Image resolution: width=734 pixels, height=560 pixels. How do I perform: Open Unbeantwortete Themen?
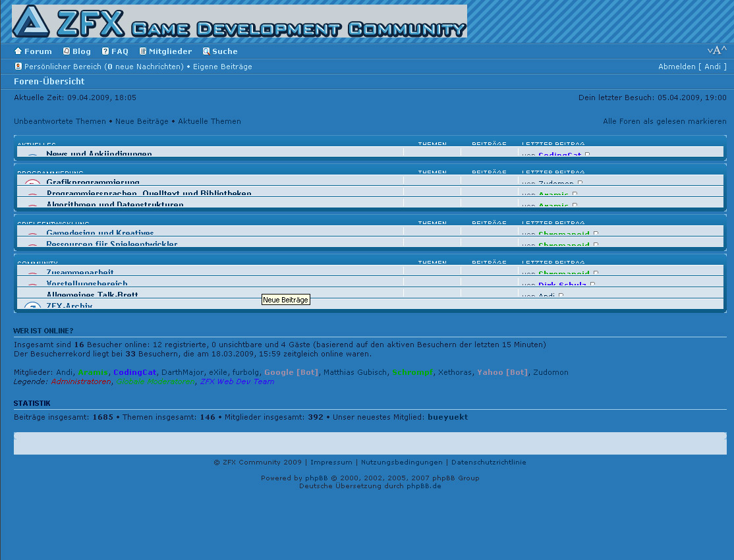pos(60,121)
